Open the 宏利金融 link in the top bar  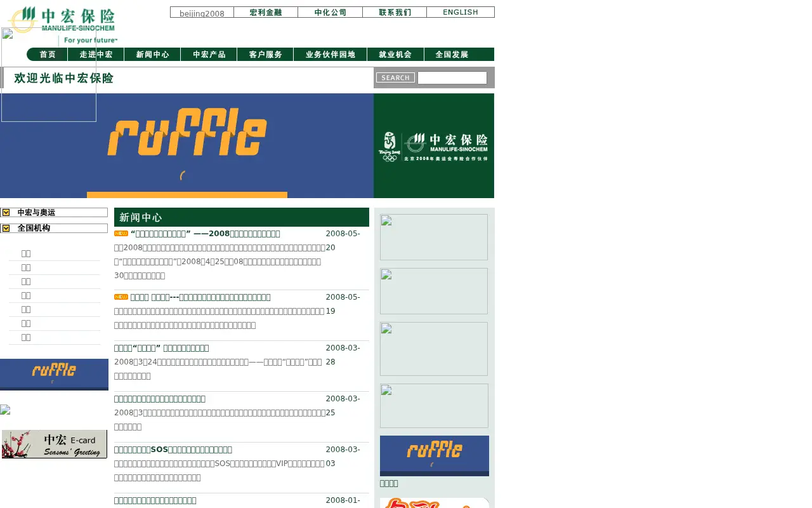266,12
